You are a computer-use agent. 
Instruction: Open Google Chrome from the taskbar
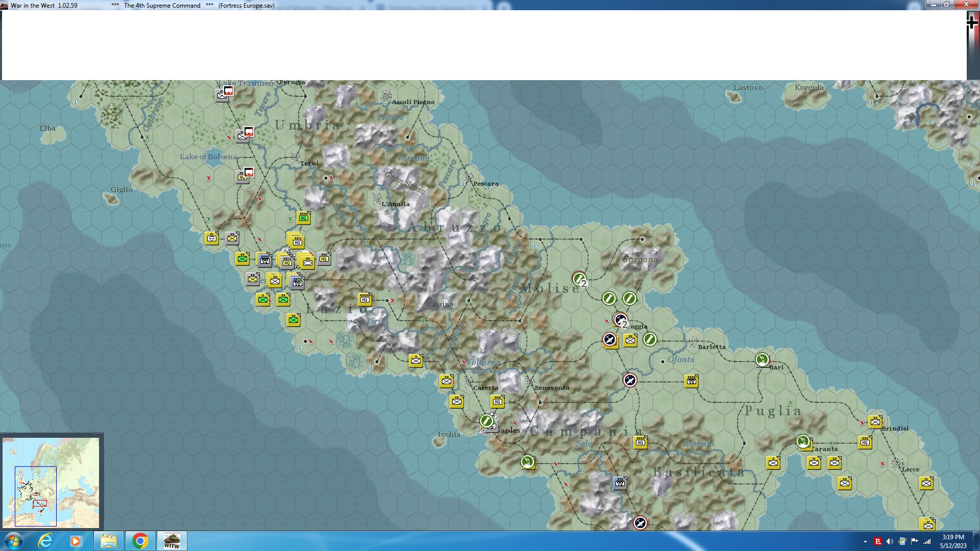click(x=140, y=541)
